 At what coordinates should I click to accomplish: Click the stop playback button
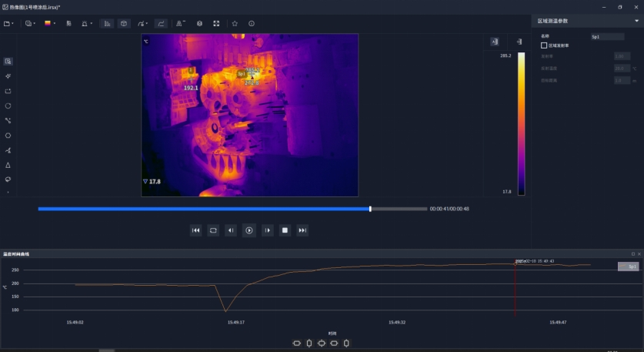coord(285,230)
